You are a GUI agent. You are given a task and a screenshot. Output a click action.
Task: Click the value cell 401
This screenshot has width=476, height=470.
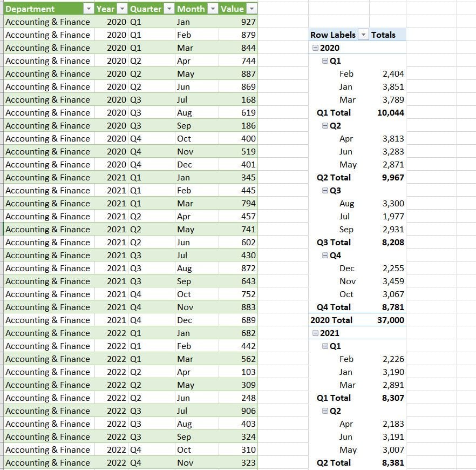238,164
